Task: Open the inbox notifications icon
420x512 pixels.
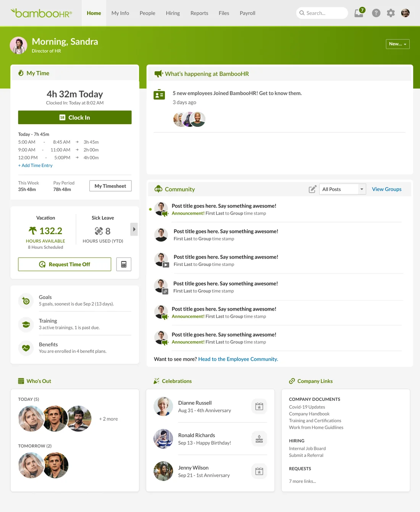Action: tap(359, 13)
